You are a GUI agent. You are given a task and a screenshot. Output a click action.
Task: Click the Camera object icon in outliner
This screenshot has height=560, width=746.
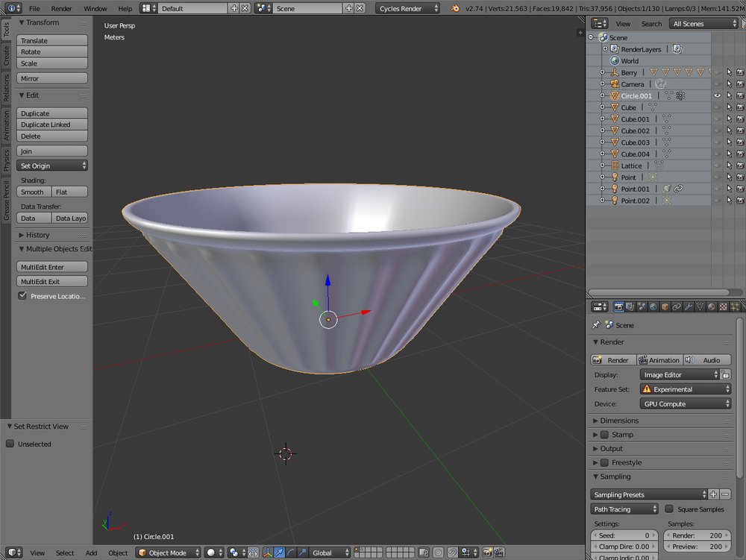(615, 84)
